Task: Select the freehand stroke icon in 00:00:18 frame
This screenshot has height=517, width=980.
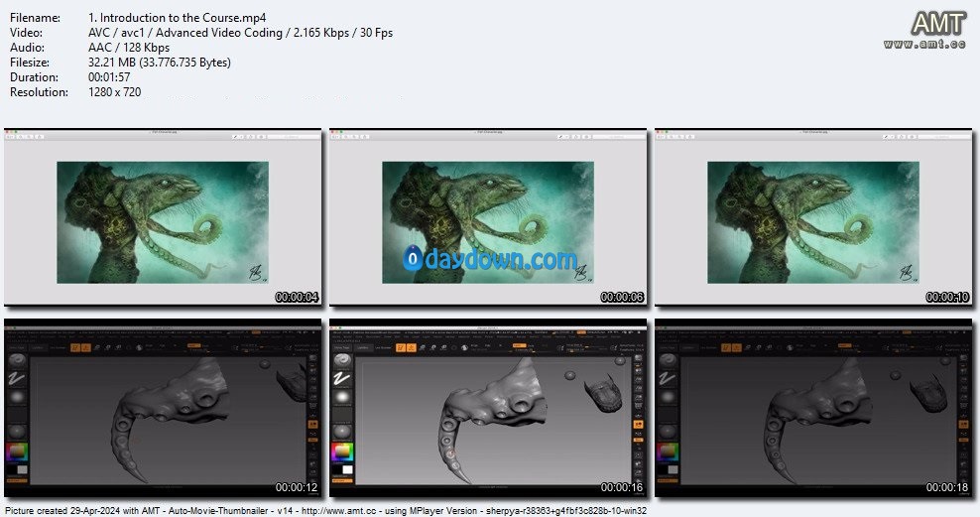Action: (667, 378)
